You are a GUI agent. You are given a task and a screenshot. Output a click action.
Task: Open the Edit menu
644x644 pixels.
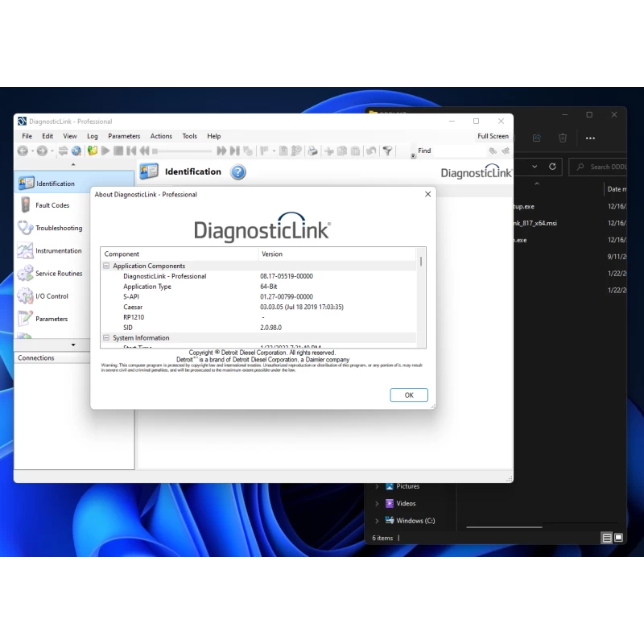pos(47,136)
